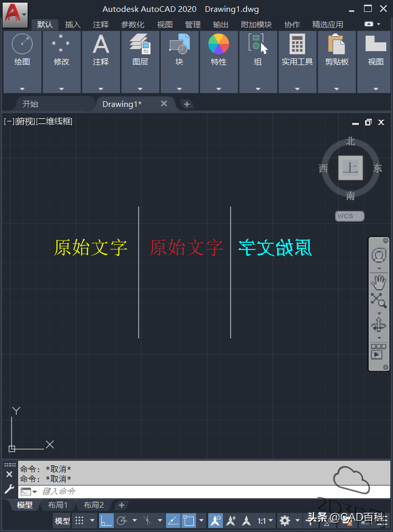The image size is (393, 532).
Task: Open the annotation scale 1:1 dropdown
Action: click(x=265, y=520)
